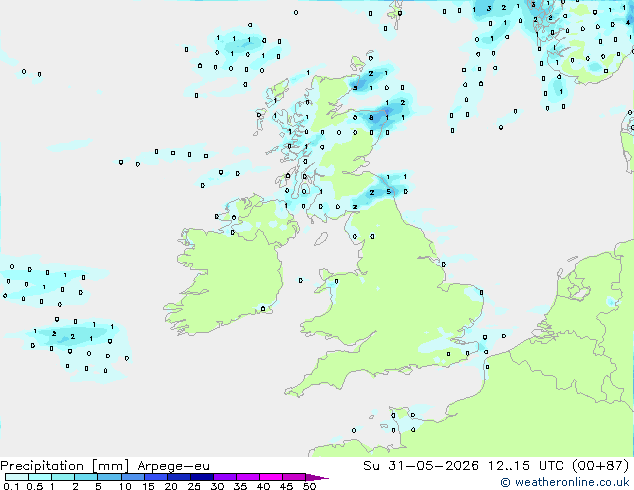
Task: Click the 0.1–0.5 mm palest legend swatch
Action: 17,477
